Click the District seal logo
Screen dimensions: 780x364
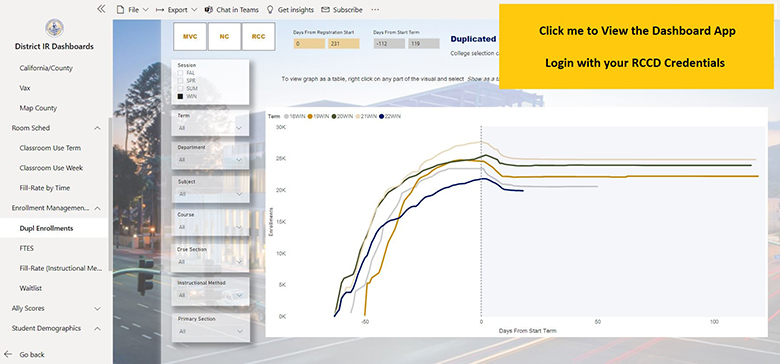pos(54,28)
